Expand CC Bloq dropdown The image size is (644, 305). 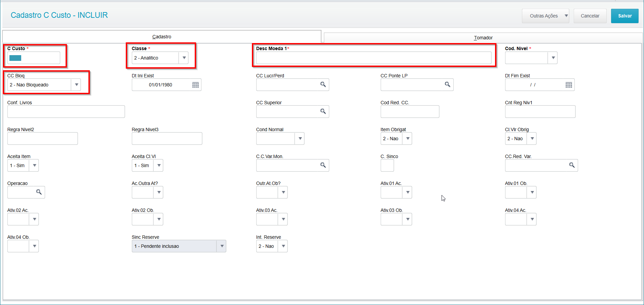point(76,85)
